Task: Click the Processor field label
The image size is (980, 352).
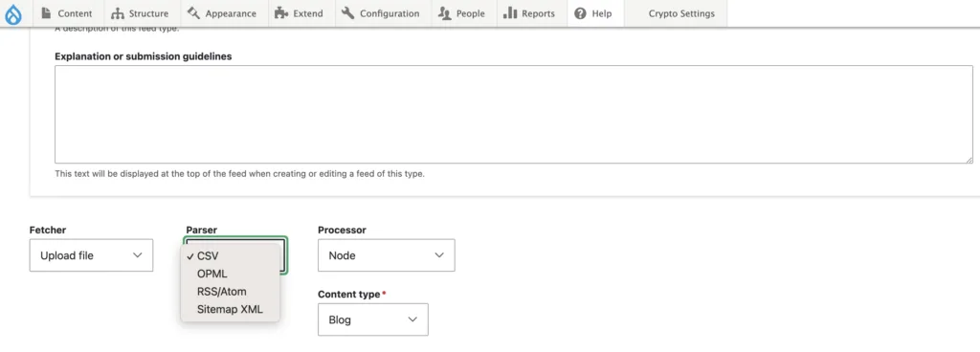Action: tap(342, 230)
